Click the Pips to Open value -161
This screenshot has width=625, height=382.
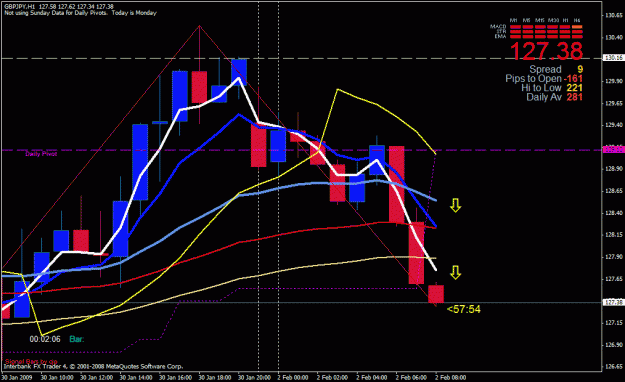click(x=573, y=79)
